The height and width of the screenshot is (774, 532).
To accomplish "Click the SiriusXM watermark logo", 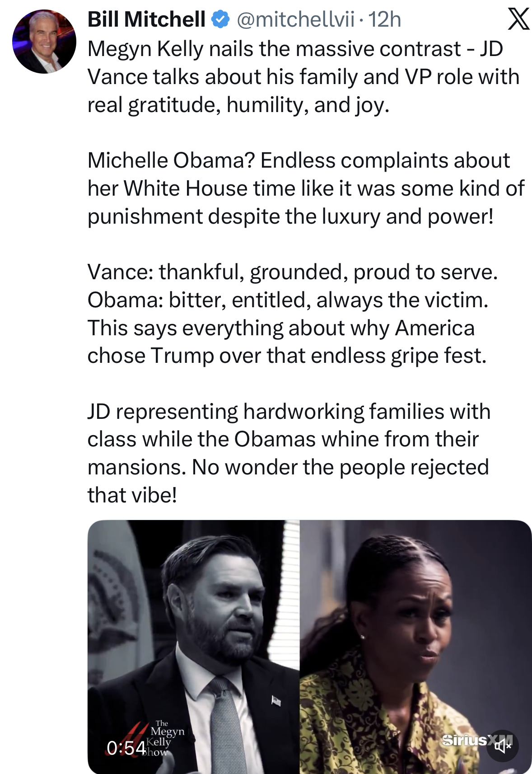I will click(465, 740).
